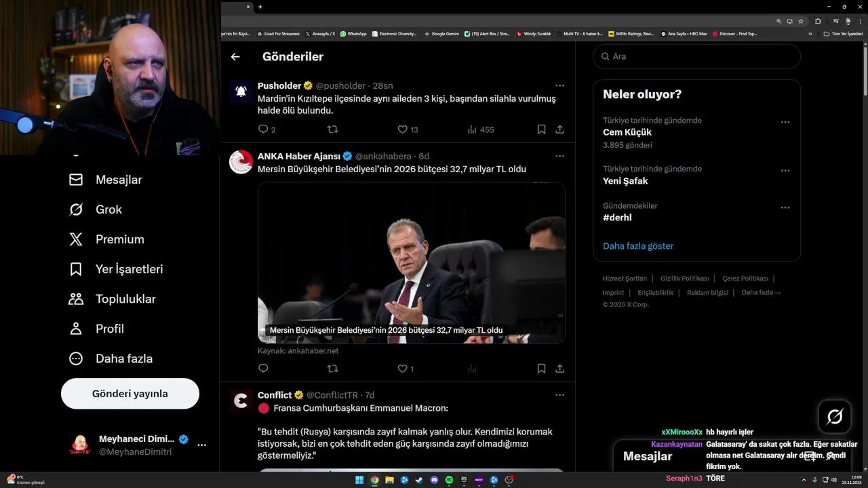Viewport: 868px width, 488px height.
Task: Open options menu on Pusholder post
Action: pos(559,85)
